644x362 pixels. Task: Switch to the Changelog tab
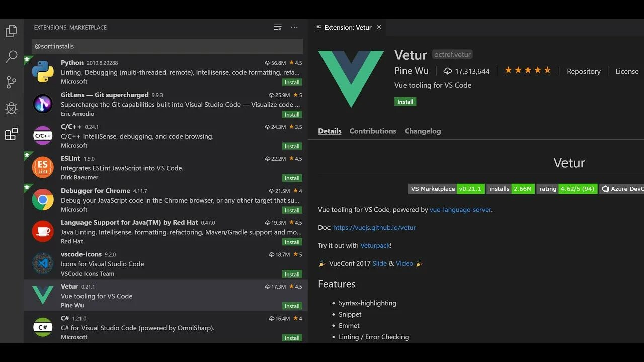pyautogui.click(x=423, y=131)
